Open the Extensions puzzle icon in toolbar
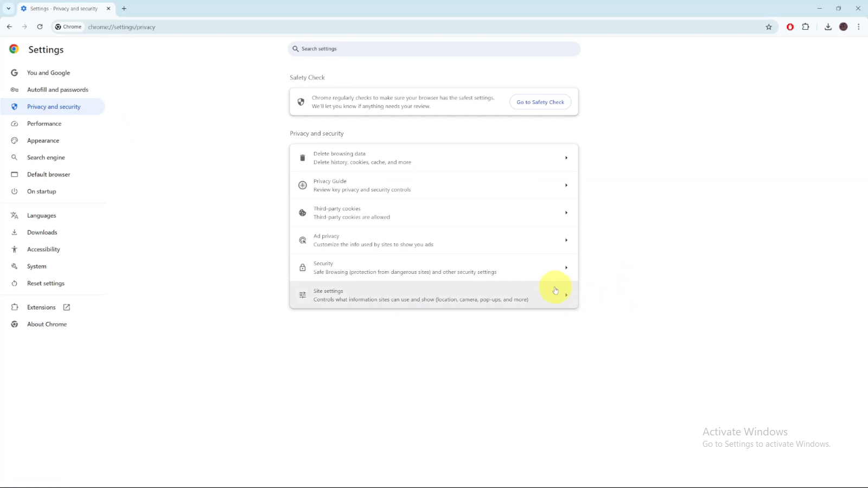868x488 pixels. point(806,27)
